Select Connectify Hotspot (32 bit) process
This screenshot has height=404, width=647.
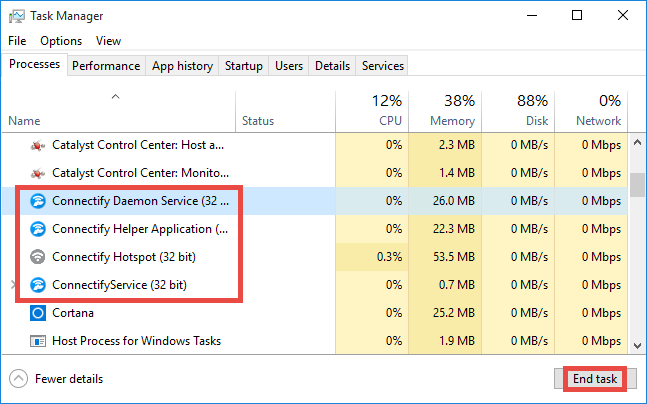click(x=315, y=257)
